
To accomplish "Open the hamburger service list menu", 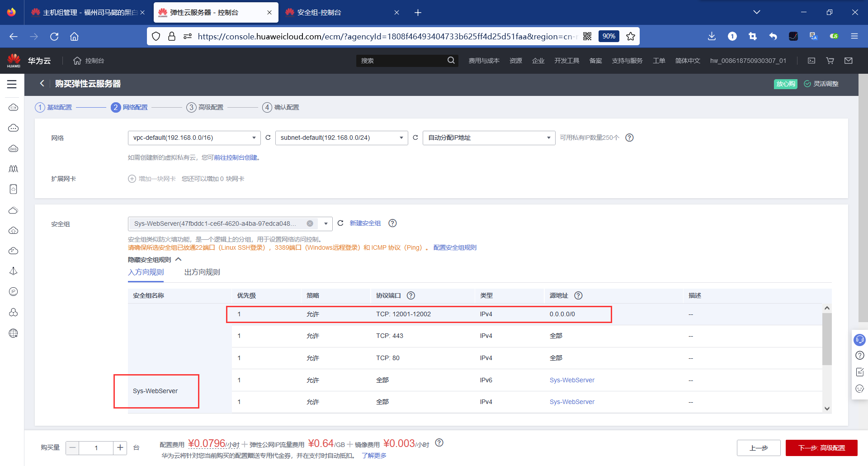I will pyautogui.click(x=12, y=84).
